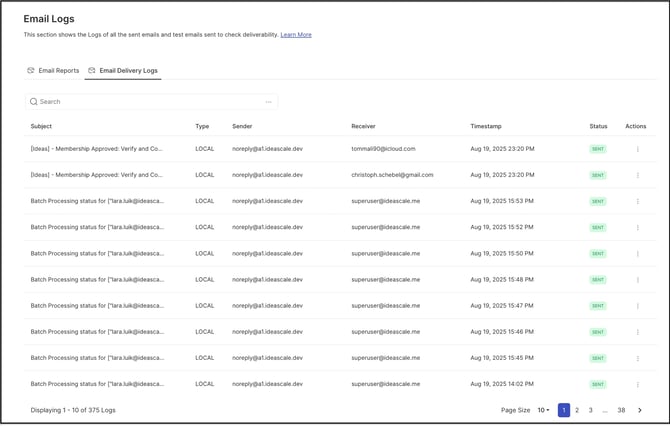Open actions menu for 15:53 PM log row
This screenshot has width=670, height=426.
(x=638, y=201)
